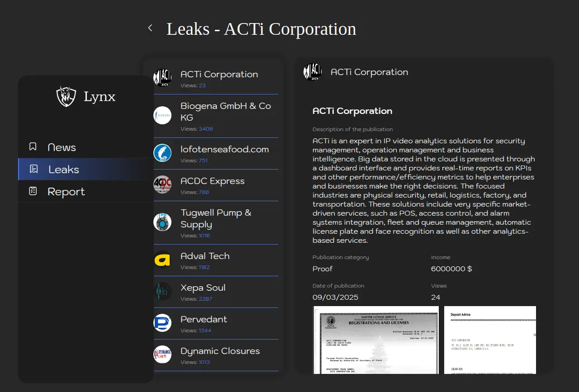Select the Leaks menu item

coord(64,169)
